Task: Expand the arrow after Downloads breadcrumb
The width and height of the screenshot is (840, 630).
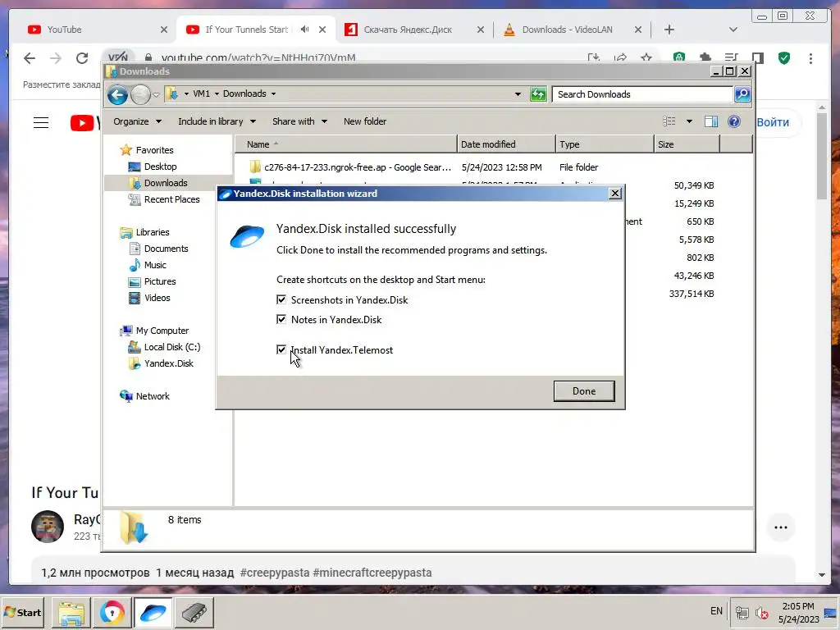Action: (273, 94)
